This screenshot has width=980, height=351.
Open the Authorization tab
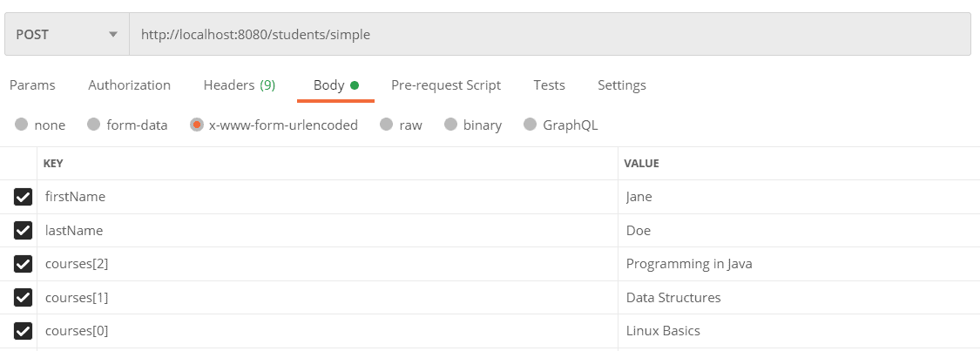pos(129,85)
